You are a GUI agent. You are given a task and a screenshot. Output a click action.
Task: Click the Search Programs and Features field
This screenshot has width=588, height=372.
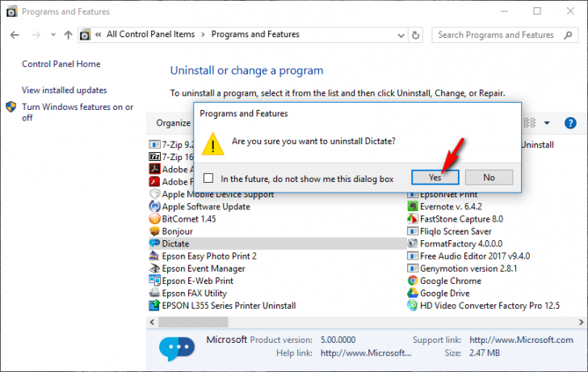point(504,35)
